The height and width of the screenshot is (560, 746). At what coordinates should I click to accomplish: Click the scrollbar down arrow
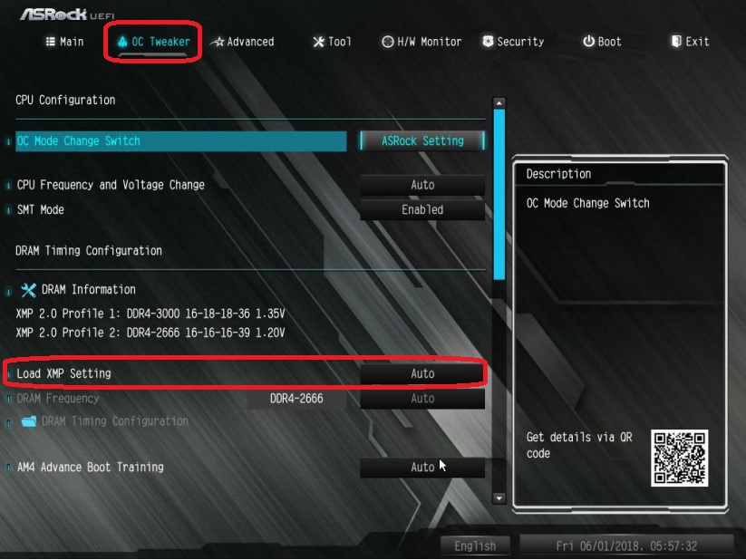(x=499, y=498)
